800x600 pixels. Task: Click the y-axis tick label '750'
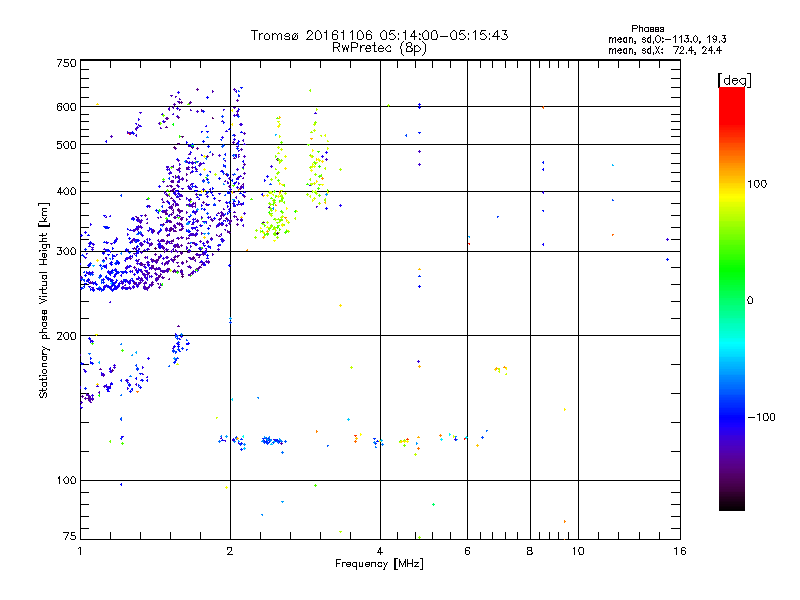click(x=66, y=63)
